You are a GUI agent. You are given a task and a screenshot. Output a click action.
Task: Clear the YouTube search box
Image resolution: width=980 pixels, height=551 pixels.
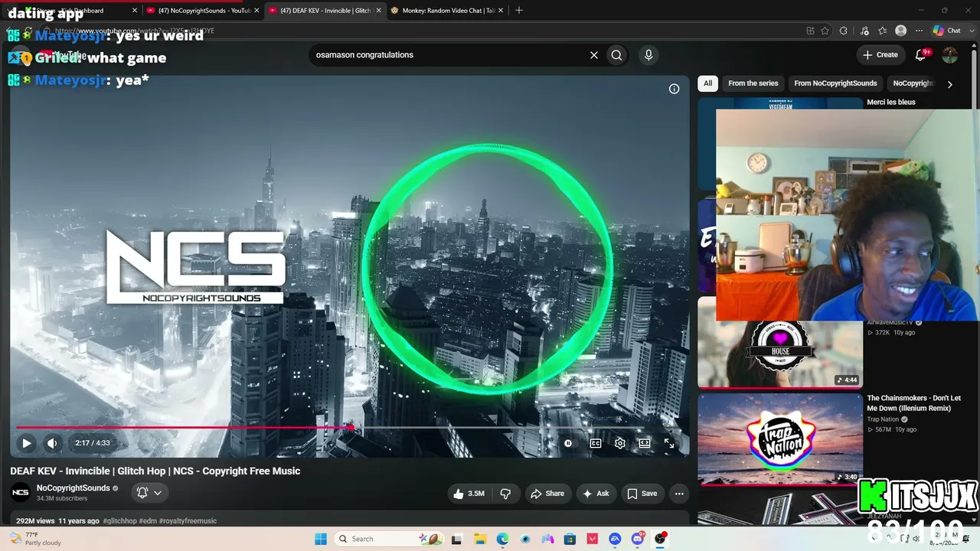tap(593, 55)
